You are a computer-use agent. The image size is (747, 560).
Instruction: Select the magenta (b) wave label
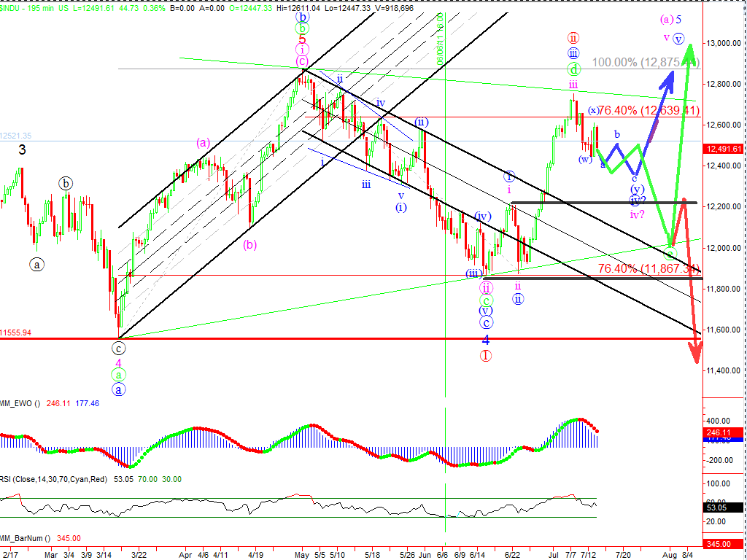pyautogui.click(x=250, y=245)
